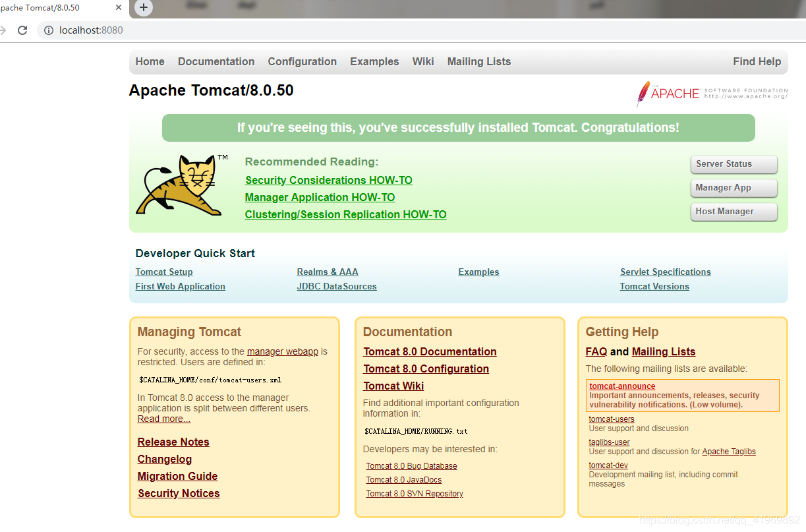Open Mailing Lists link under Getting Help
The width and height of the screenshot is (806, 532).
[x=664, y=351]
